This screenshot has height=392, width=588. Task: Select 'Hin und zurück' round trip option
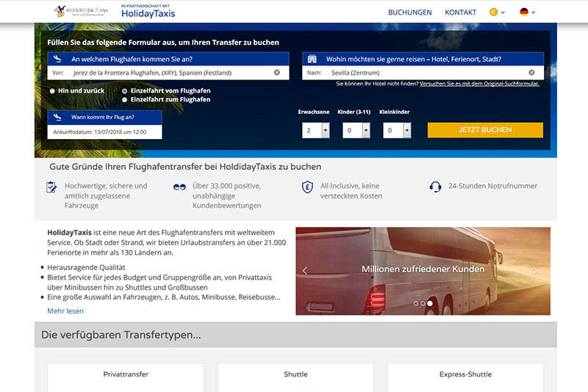[x=52, y=90]
